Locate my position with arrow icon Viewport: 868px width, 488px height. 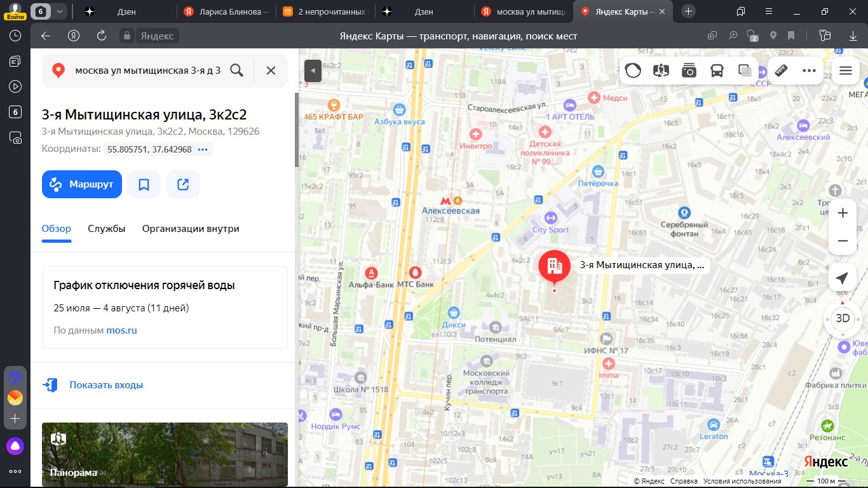843,278
